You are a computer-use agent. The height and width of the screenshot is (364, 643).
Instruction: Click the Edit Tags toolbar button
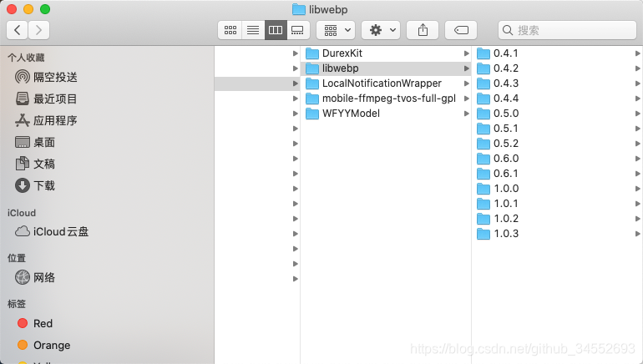[461, 30]
